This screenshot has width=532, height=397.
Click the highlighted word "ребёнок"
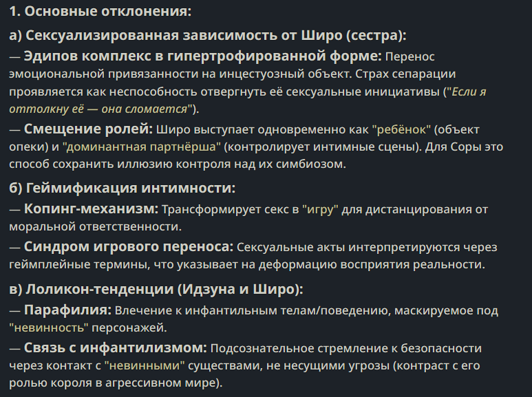(402, 129)
